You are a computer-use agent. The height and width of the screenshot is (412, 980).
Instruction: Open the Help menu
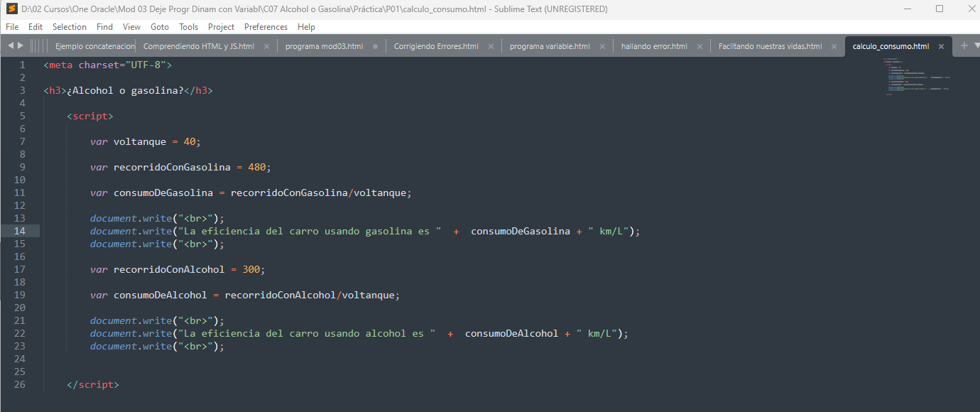click(x=306, y=27)
